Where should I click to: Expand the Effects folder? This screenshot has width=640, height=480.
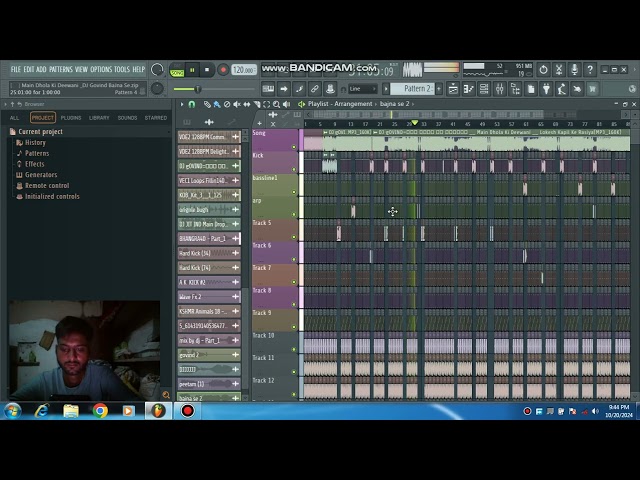[x=30, y=164]
